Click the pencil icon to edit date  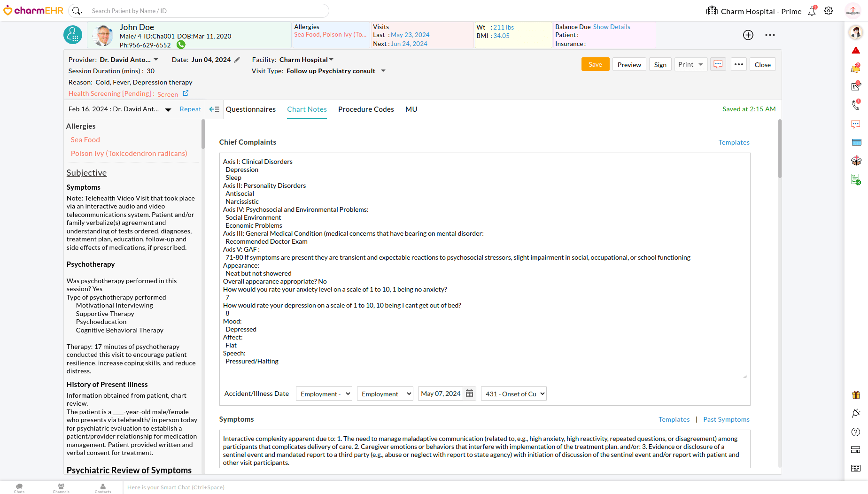point(237,60)
